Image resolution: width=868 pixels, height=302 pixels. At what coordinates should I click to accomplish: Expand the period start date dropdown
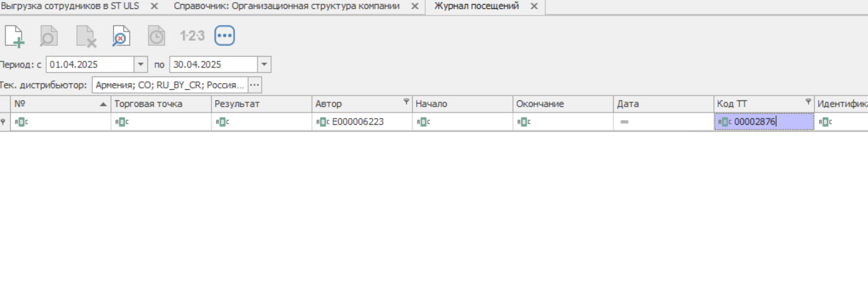[x=141, y=65]
